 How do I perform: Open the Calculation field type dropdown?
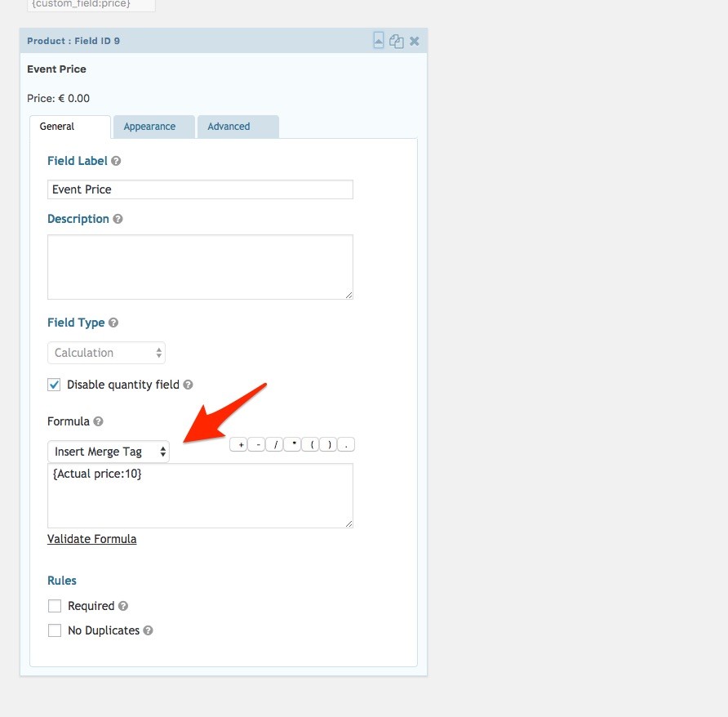coord(106,353)
